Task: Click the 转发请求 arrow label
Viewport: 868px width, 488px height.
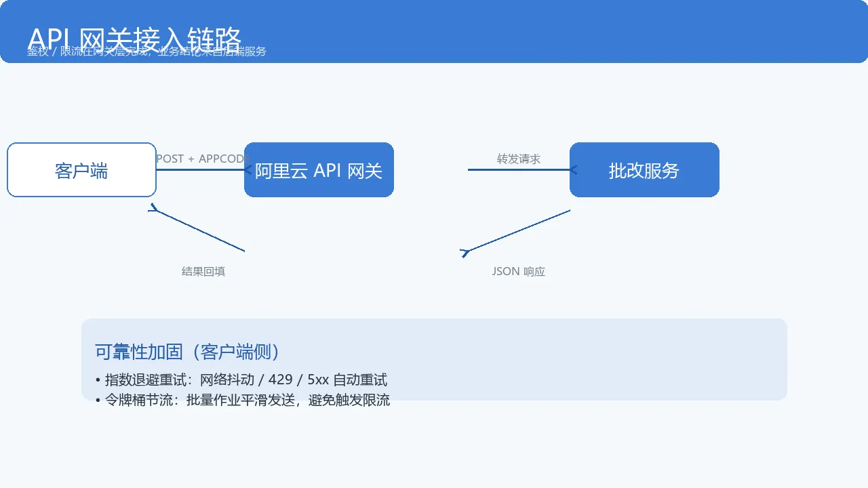Action: coord(519,159)
